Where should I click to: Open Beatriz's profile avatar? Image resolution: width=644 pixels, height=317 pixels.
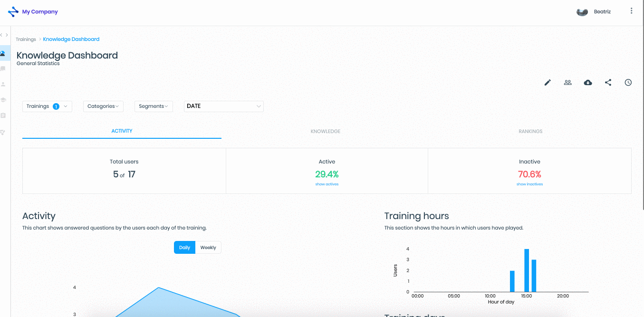pos(582,12)
